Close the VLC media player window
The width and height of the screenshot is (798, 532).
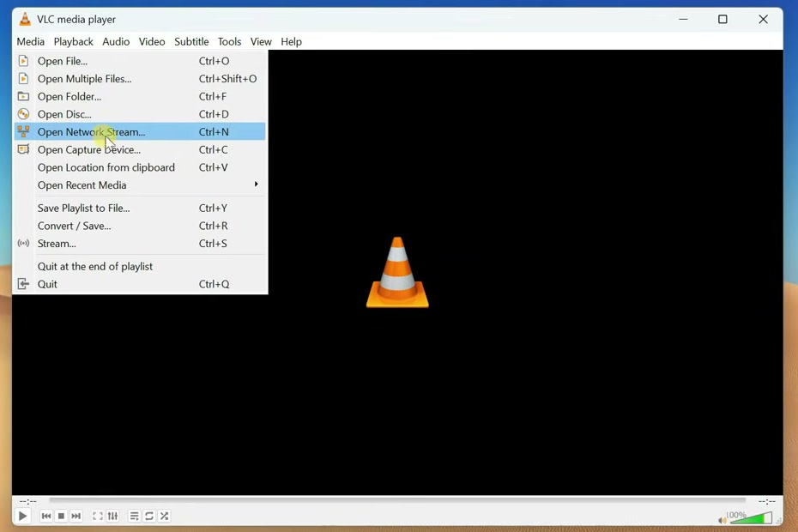763,20
